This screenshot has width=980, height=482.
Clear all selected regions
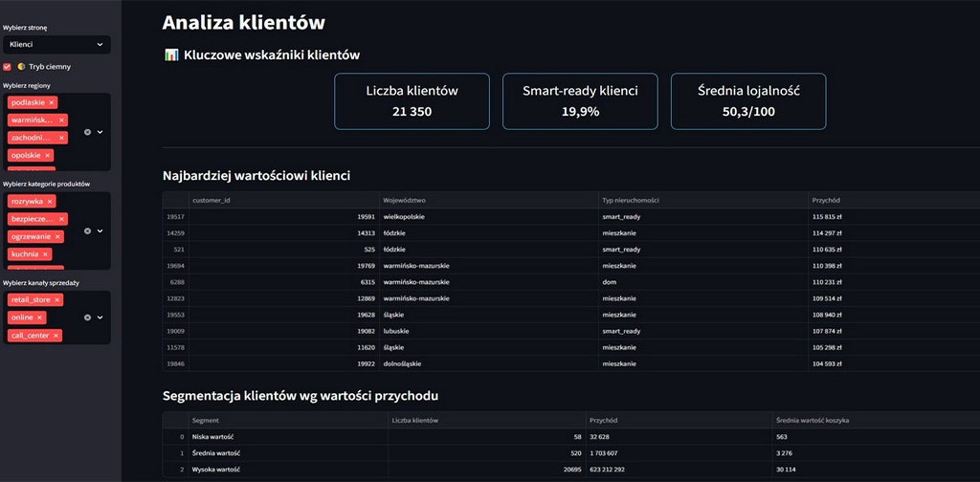coord(87,132)
